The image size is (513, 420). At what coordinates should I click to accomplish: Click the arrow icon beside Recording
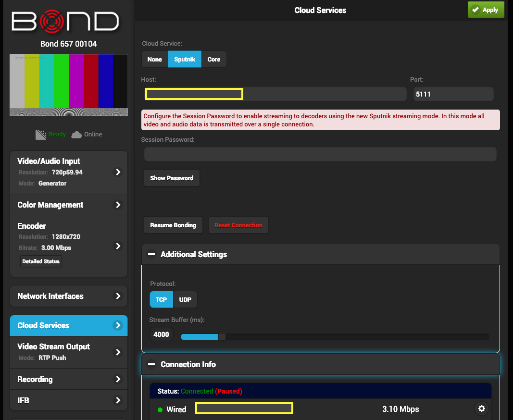118,379
